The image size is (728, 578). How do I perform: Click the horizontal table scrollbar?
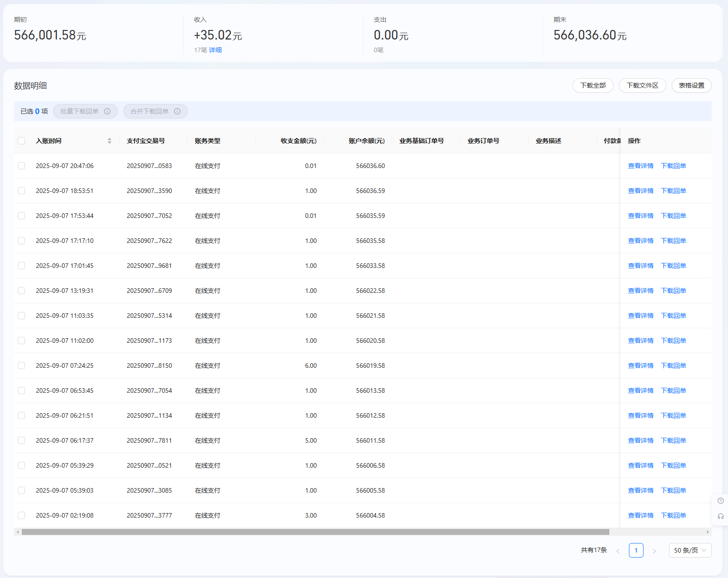click(x=315, y=532)
